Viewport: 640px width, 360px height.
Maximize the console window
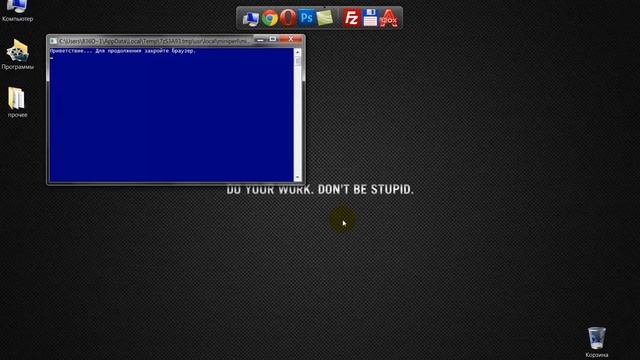pos(273,39)
